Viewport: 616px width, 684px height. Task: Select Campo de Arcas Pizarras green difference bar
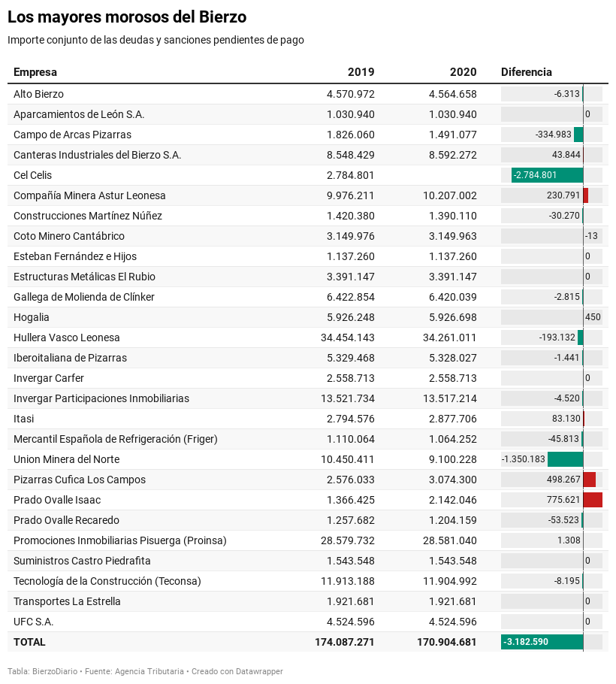578,135
